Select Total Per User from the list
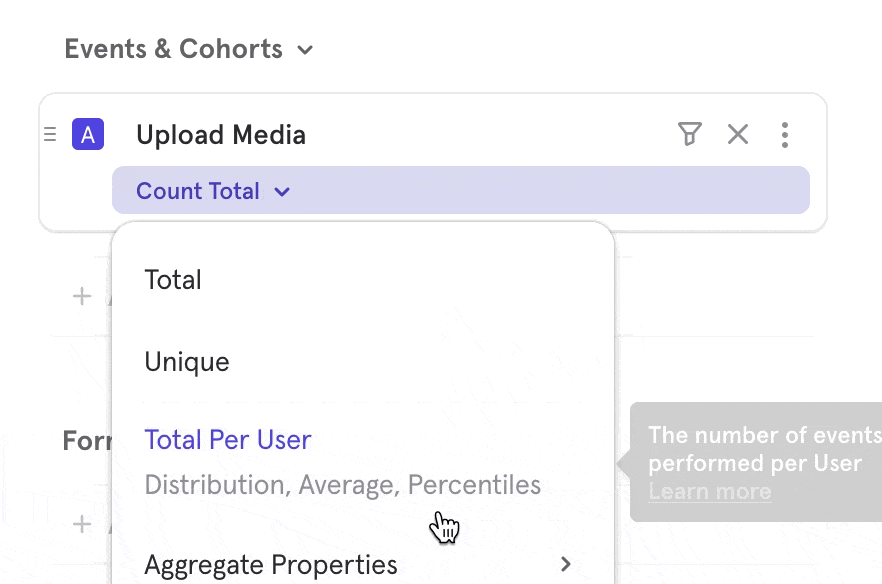The height and width of the screenshot is (584, 882). 228,440
